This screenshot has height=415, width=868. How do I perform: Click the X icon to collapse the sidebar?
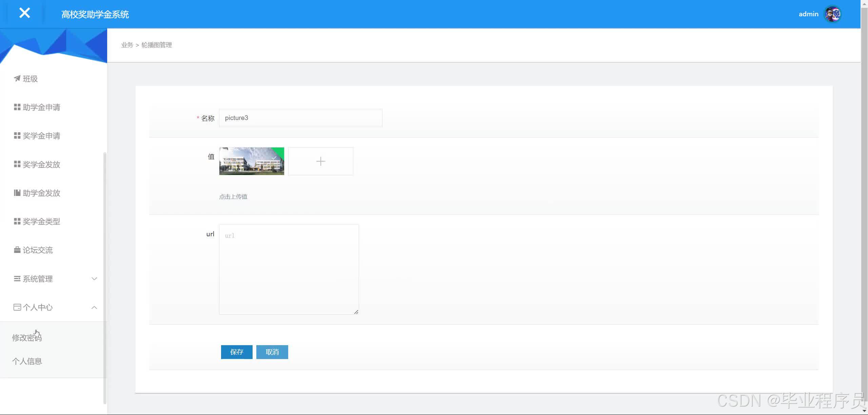point(24,13)
